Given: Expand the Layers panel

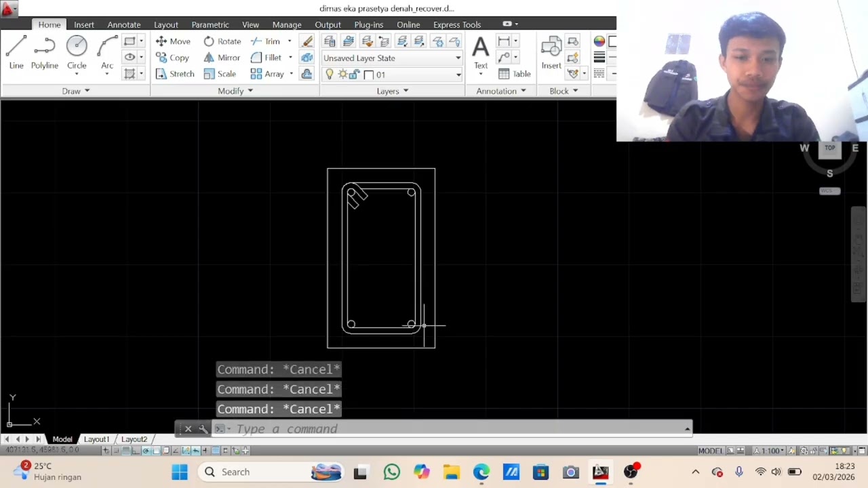Looking at the screenshot, I should coord(393,91).
